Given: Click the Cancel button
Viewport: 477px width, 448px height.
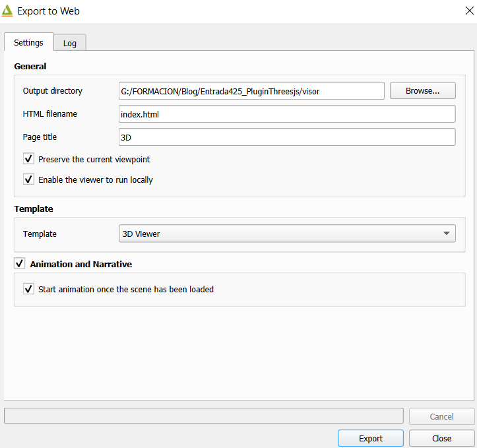Looking at the screenshot, I should (x=442, y=416).
